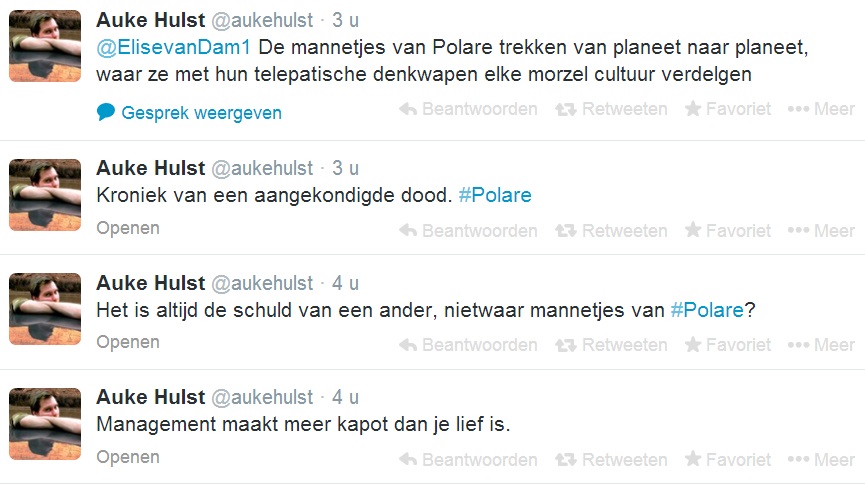The height and width of the screenshot is (485, 865).
Task: Retweet the 'Management maakt meer kapot' tweet
Action: 611,460
